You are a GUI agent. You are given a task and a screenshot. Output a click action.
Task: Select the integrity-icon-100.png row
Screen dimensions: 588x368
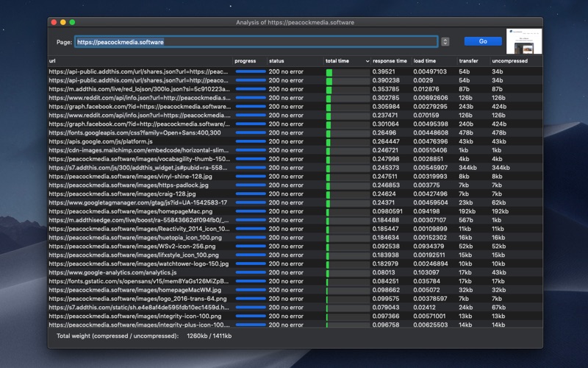[295, 316]
